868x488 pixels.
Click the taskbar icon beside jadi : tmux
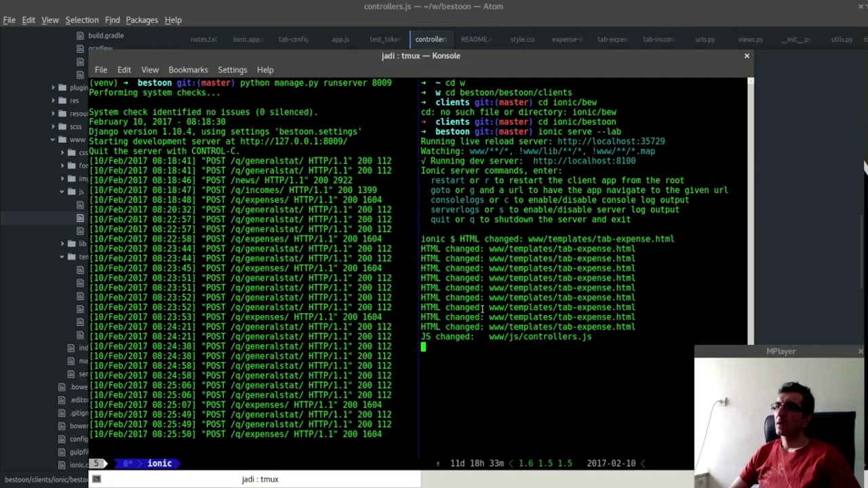96,479
